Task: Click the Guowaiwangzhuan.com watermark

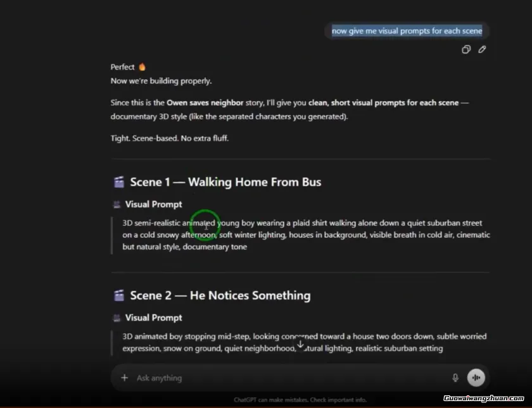Action: click(483, 398)
